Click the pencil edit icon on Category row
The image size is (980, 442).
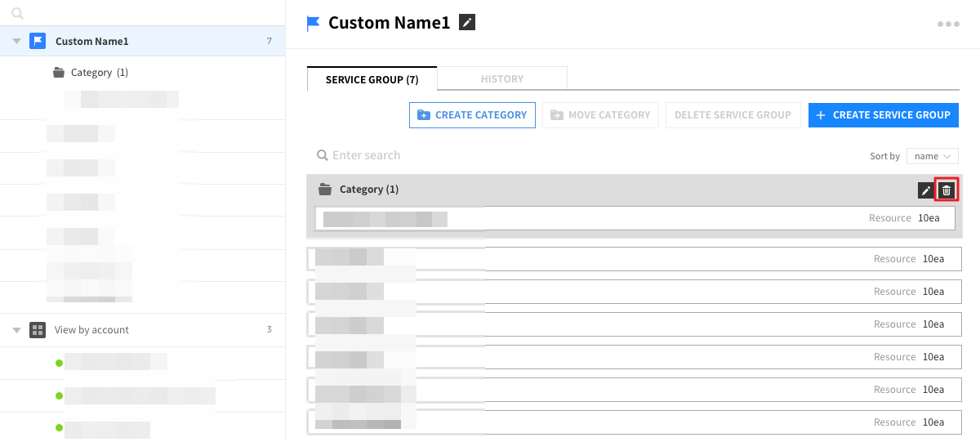coord(925,190)
